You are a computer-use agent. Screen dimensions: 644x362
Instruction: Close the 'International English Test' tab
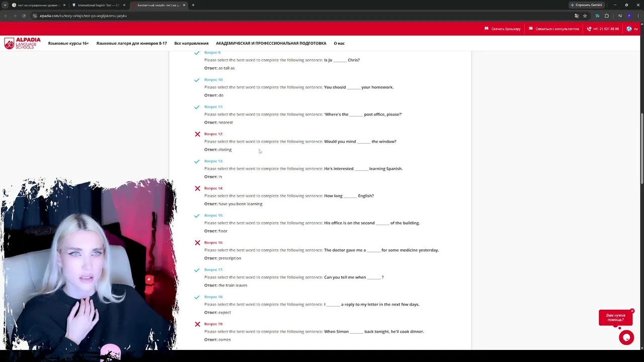[124, 5]
